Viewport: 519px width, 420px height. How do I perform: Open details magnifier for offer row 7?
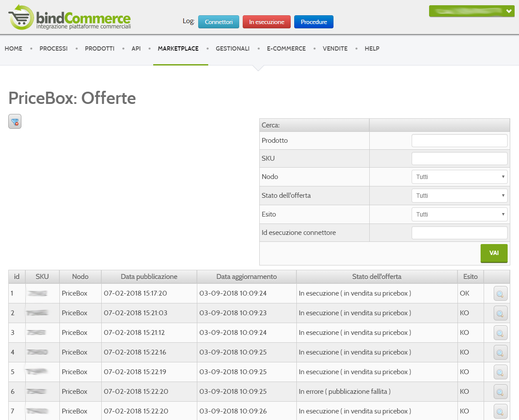500,411
